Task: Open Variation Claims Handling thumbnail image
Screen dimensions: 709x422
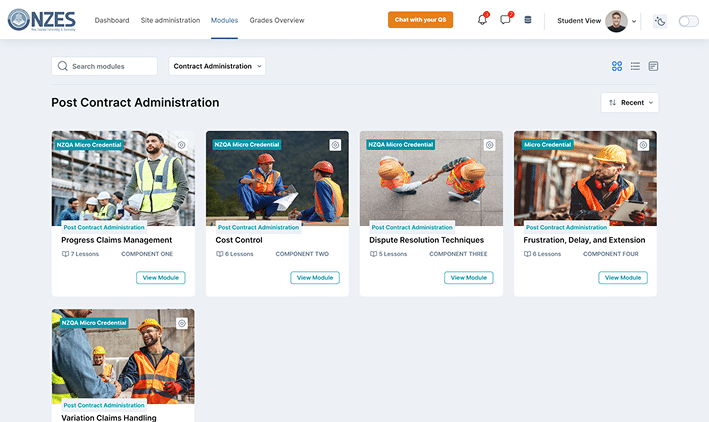Action: (123, 356)
